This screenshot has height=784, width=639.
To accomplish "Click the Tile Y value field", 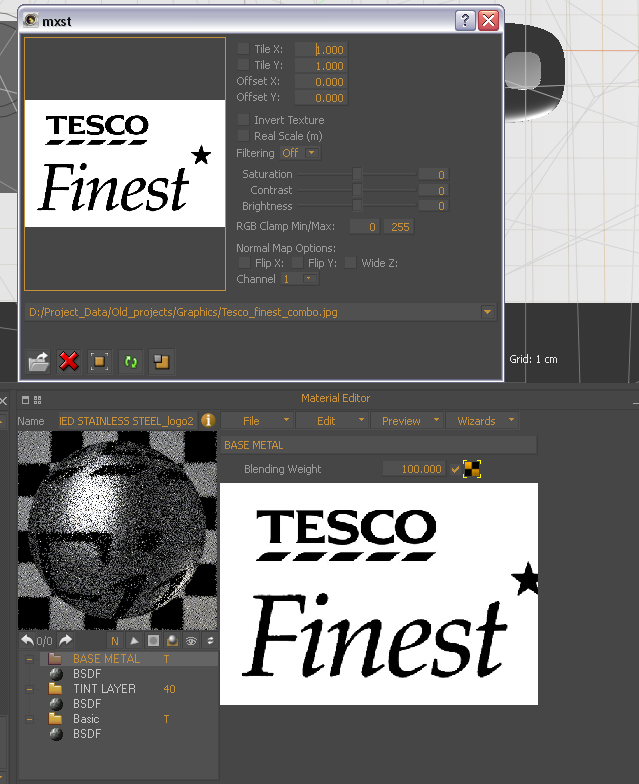I will [321, 66].
